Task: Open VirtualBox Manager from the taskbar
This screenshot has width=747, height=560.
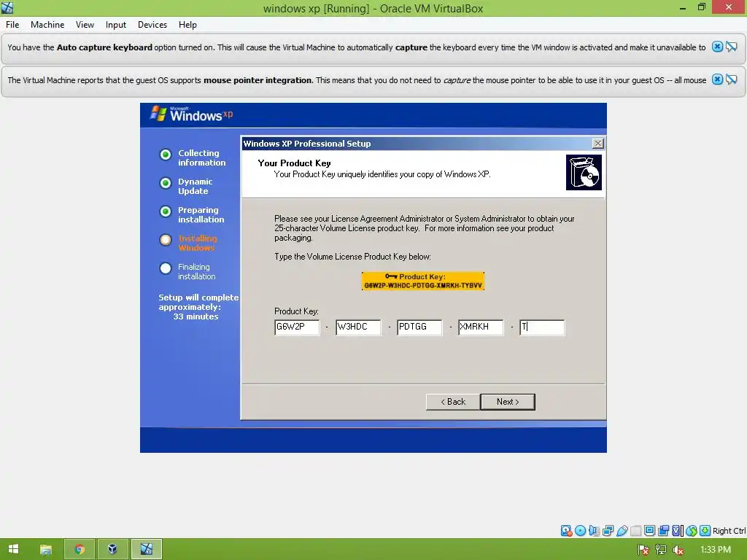Action: pyautogui.click(x=112, y=549)
